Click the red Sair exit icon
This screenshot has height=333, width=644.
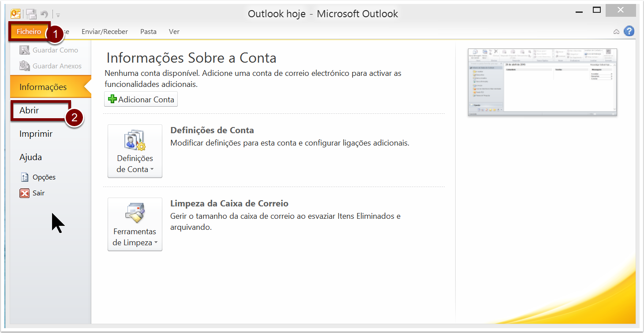click(25, 193)
